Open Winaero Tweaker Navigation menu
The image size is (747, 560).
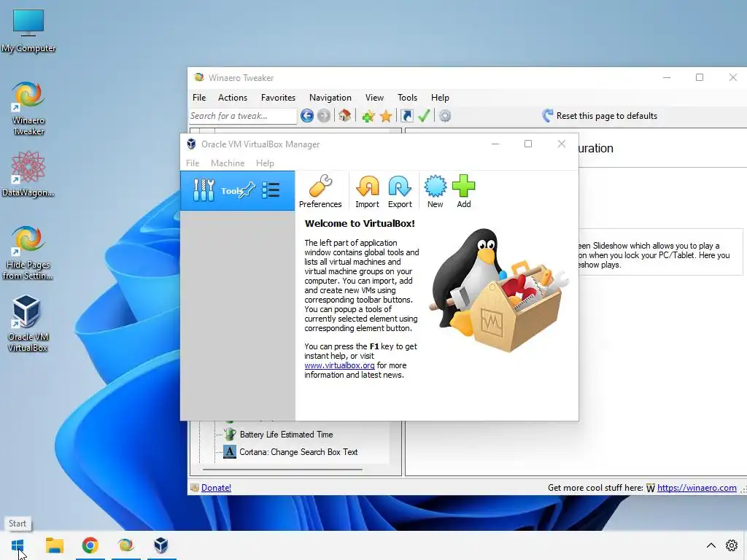point(330,98)
